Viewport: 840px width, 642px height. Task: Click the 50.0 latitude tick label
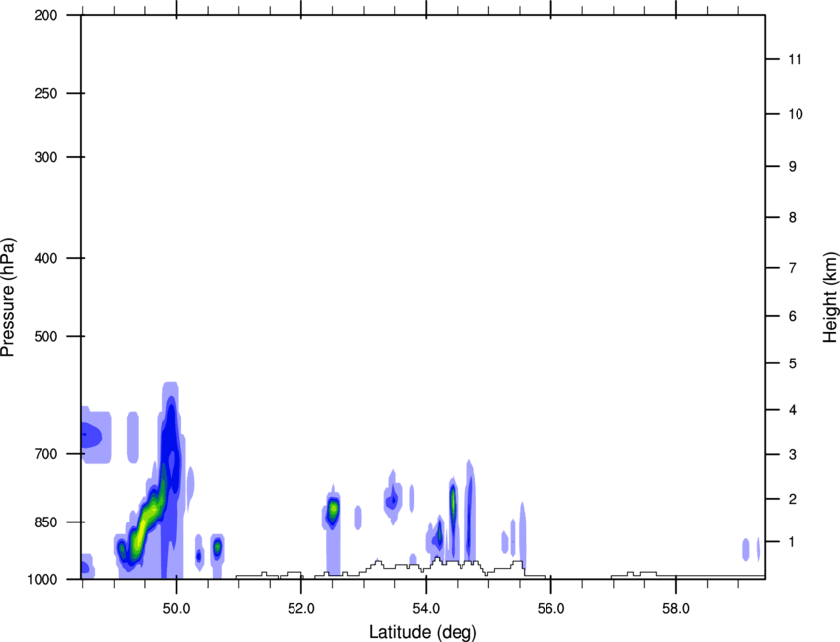(x=176, y=609)
